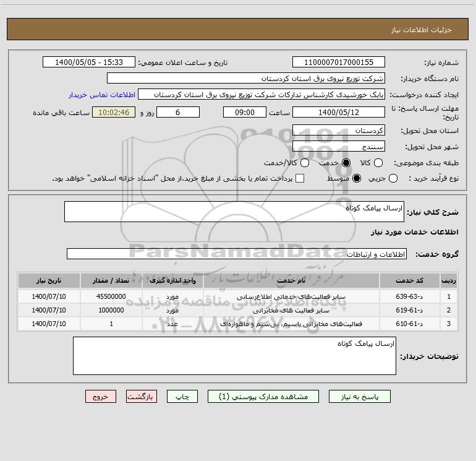The width and height of the screenshot is (476, 461).
Task: Click the جزئیات اطلاعات نیاز page title
Action: pos(422,30)
